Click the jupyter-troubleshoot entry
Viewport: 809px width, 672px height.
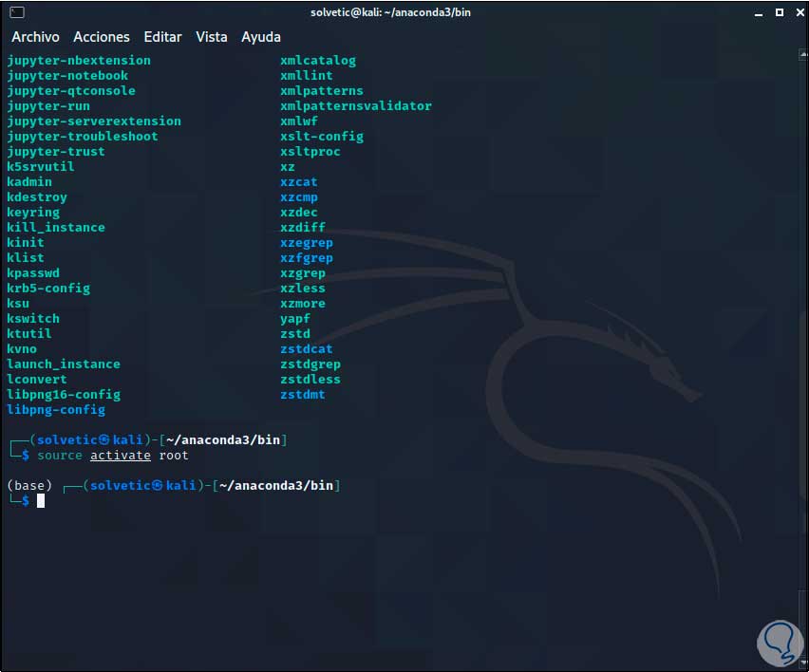pyautogui.click(x=83, y=137)
